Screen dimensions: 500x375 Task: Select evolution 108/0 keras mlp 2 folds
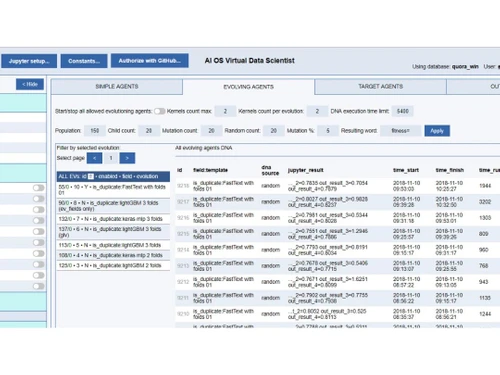coord(113,255)
